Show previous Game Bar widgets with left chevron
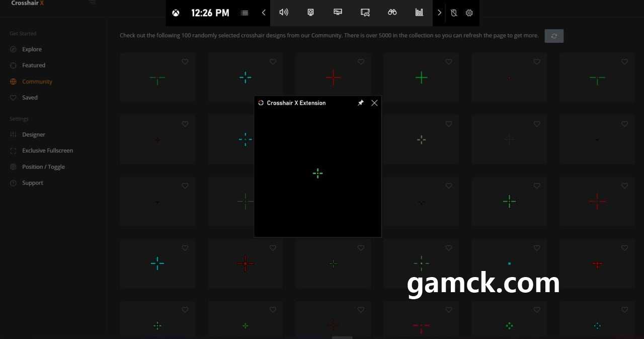 [264, 13]
